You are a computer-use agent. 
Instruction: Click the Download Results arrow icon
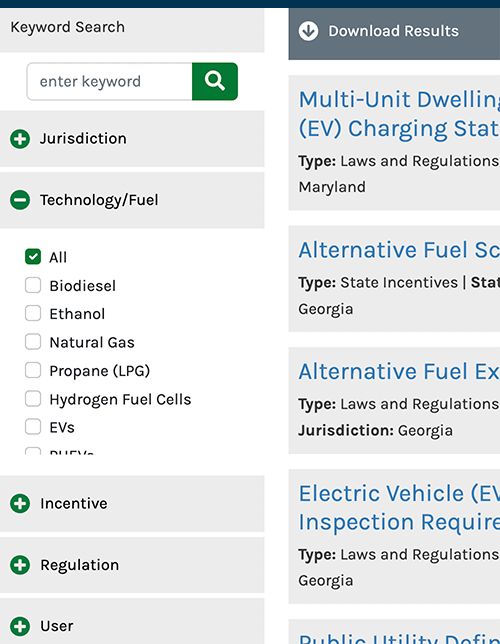(308, 31)
